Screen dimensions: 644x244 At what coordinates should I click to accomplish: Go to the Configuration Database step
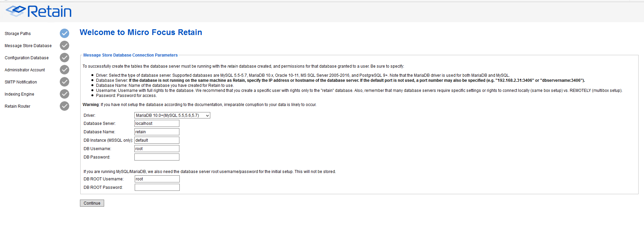27,58
